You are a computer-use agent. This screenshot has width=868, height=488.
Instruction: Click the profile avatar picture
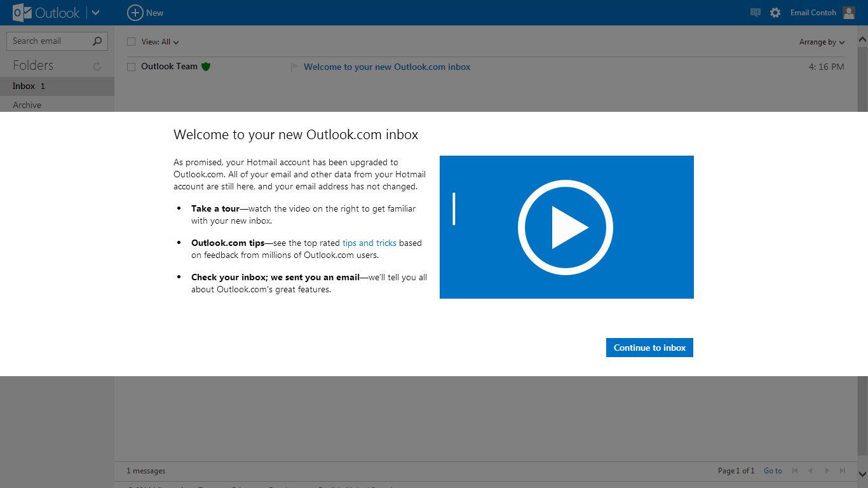(x=849, y=13)
